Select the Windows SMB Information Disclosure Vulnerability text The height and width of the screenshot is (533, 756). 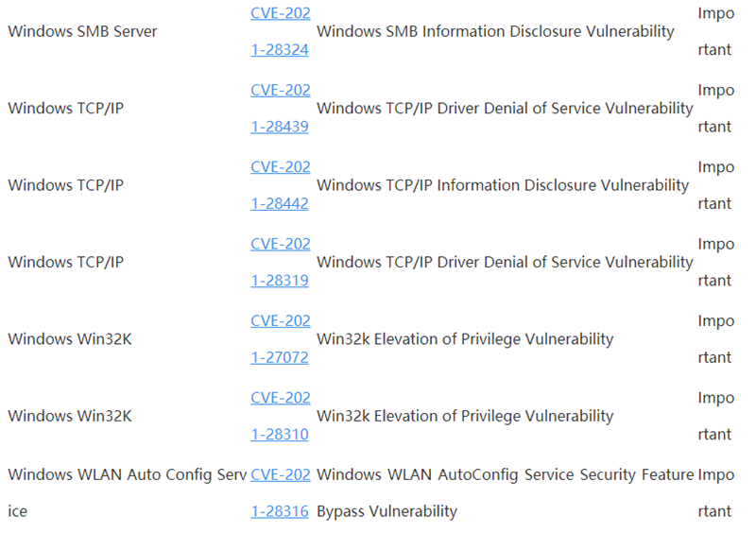coord(495,31)
